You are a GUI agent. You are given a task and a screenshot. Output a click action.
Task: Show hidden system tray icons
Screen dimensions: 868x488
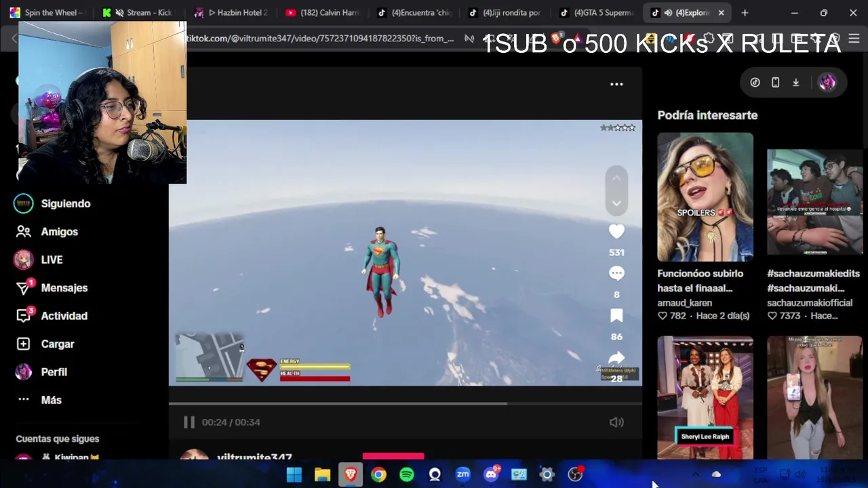point(694,474)
